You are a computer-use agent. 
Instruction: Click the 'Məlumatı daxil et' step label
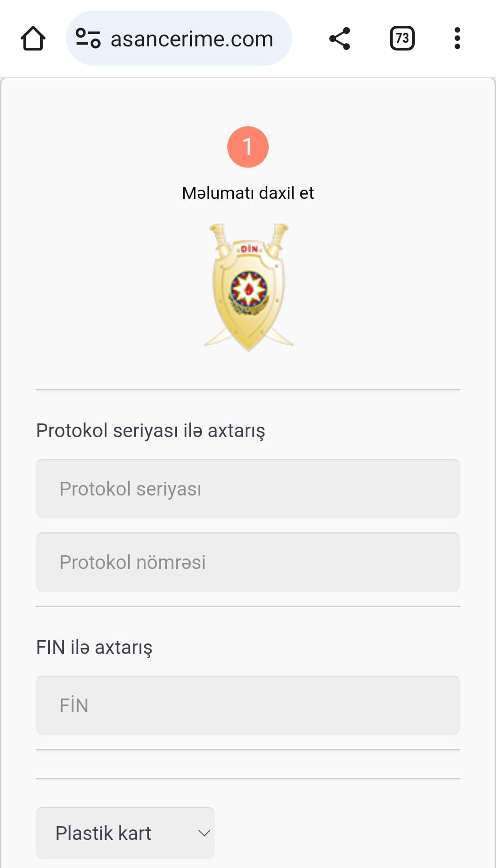[x=248, y=193]
